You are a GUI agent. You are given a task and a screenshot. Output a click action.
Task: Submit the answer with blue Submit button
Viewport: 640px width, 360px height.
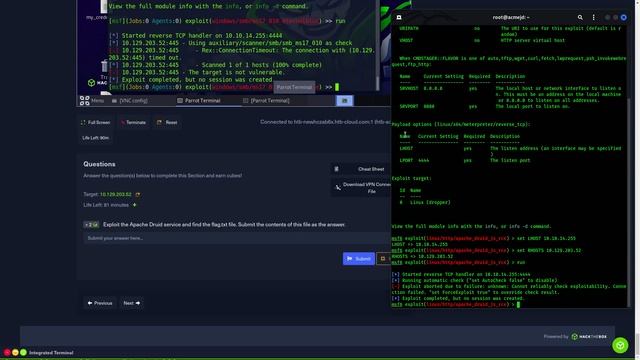click(x=358, y=258)
